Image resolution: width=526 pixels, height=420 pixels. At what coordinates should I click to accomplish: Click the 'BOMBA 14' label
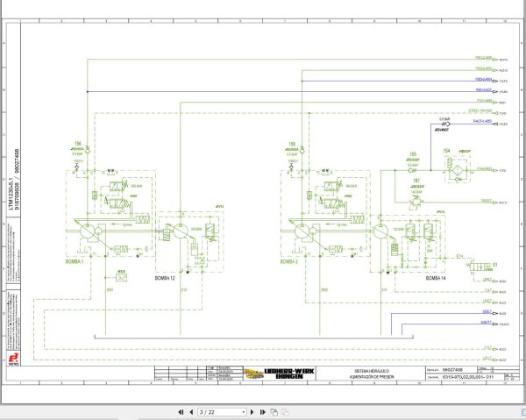[x=436, y=278]
